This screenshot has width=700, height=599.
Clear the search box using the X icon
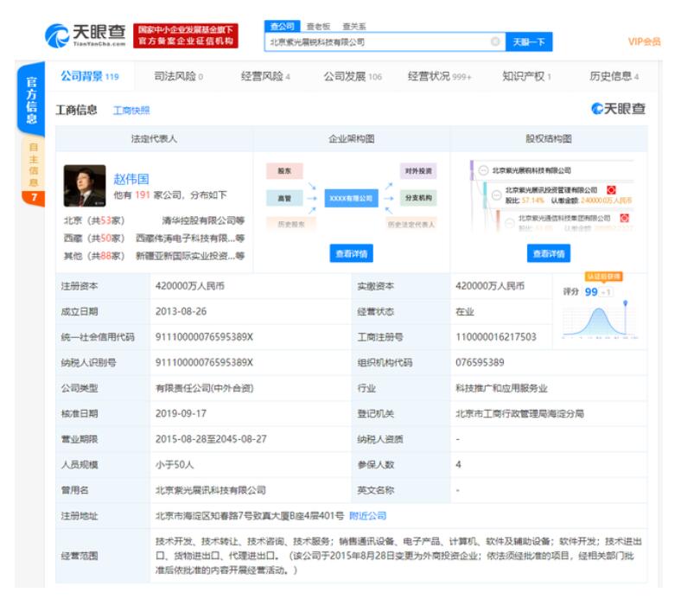[495, 41]
